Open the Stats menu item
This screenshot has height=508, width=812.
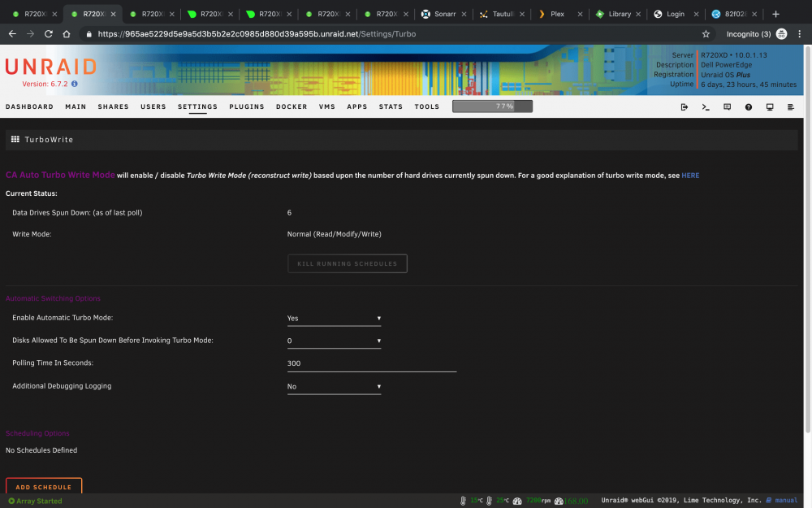pyautogui.click(x=391, y=106)
